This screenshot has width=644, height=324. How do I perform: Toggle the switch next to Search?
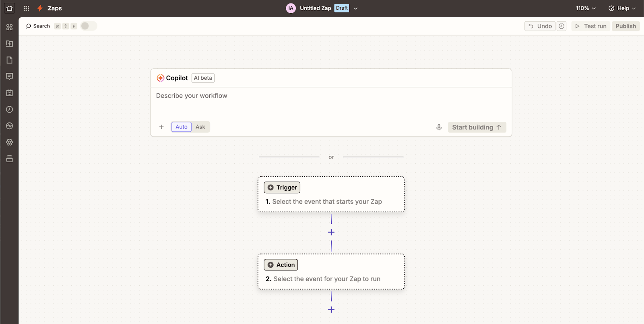coord(89,26)
